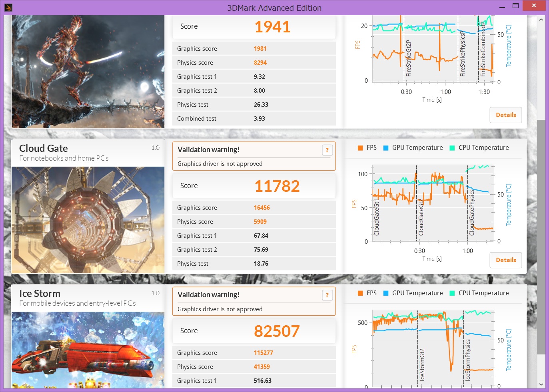Image resolution: width=549 pixels, height=392 pixels.
Task: Click the green CPU Temperature swatch for Ice Storm
Action: (452, 293)
